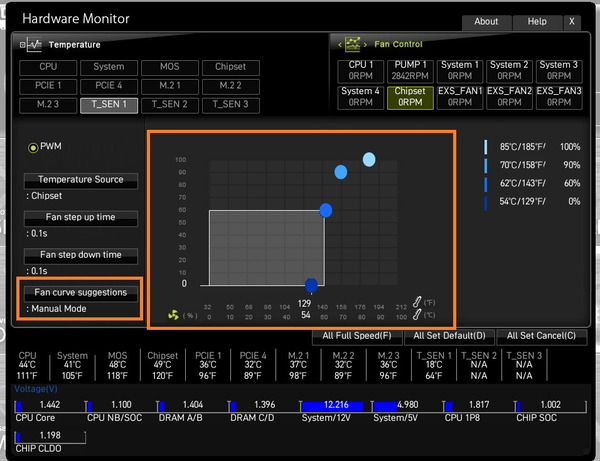
Task: Switch to CPU 1 fan tab
Action: pos(360,71)
